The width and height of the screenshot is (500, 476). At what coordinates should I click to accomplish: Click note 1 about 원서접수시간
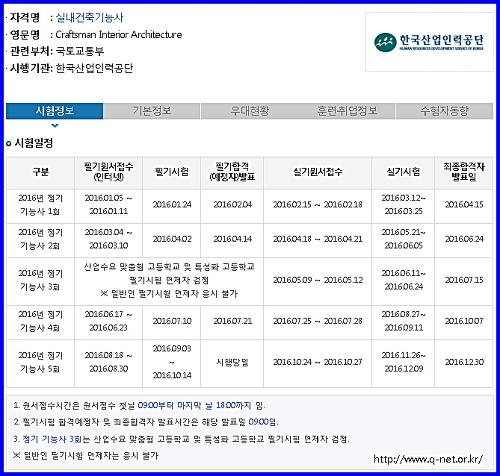click(x=139, y=406)
